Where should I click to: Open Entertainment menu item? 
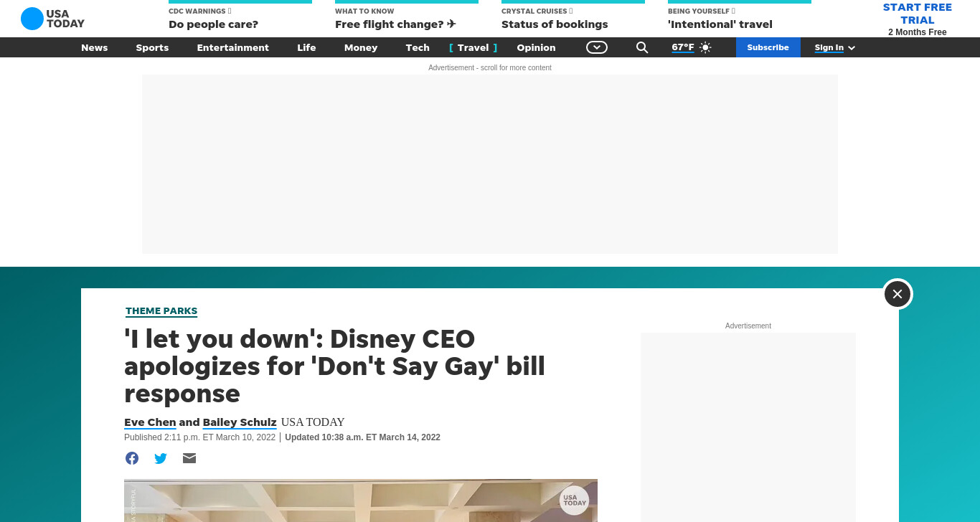point(233,47)
